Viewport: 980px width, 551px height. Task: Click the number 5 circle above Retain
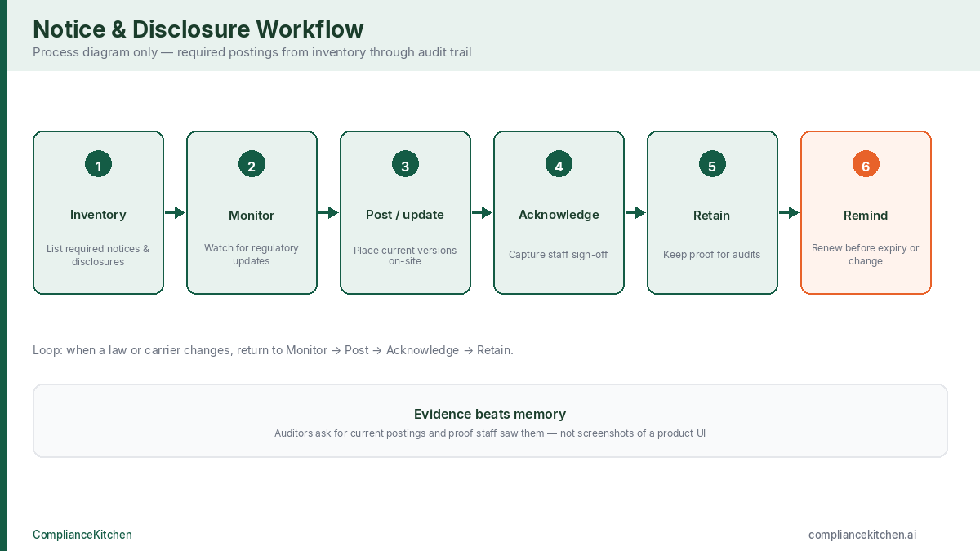(x=712, y=164)
